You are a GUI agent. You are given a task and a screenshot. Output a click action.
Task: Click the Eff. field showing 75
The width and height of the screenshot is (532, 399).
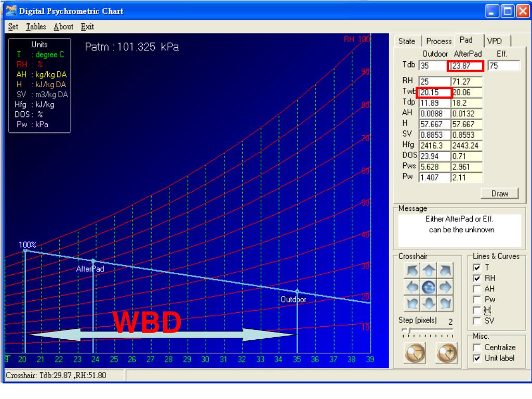[503, 66]
